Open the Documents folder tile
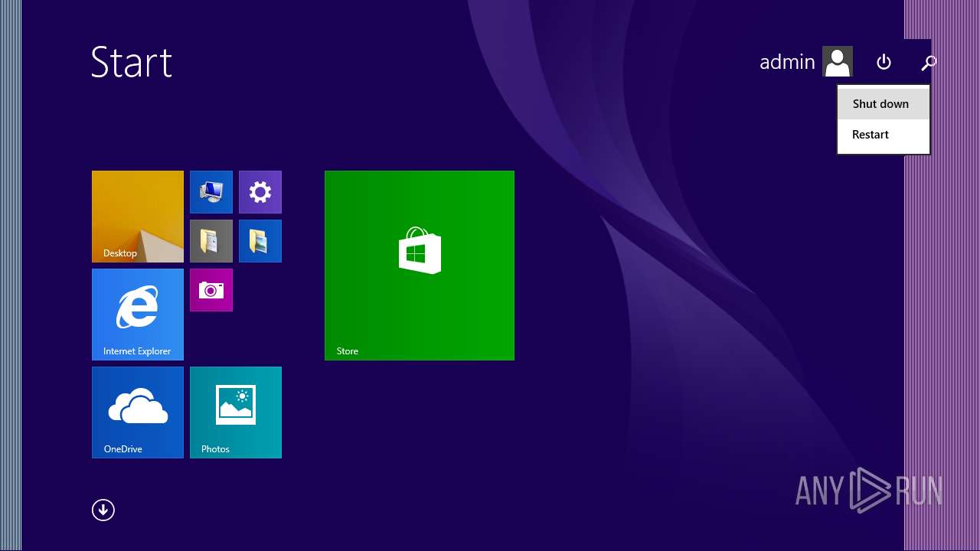 [211, 241]
